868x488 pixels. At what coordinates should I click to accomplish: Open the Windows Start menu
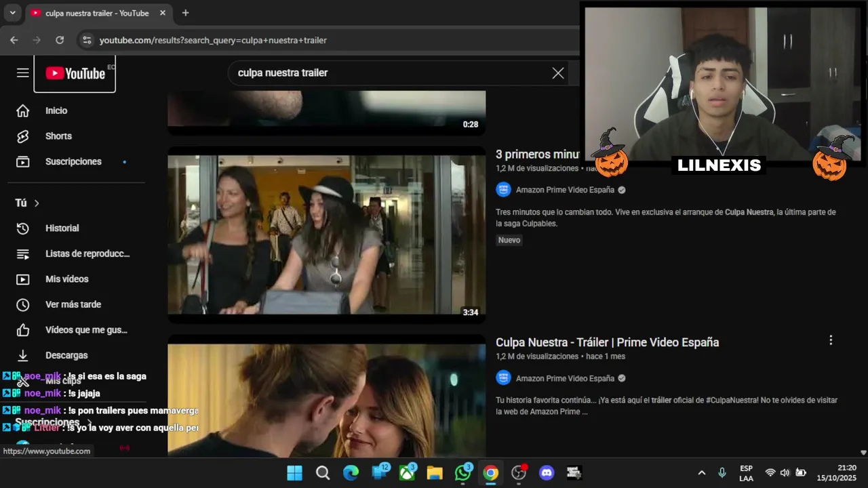(294, 472)
